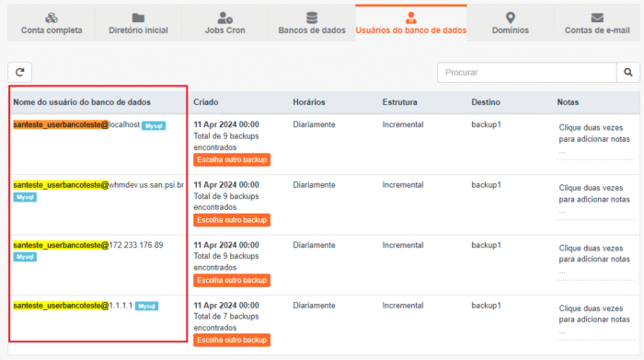Open the Jobs Cron tab
Screen dimensions: 644x360
(224, 23)
